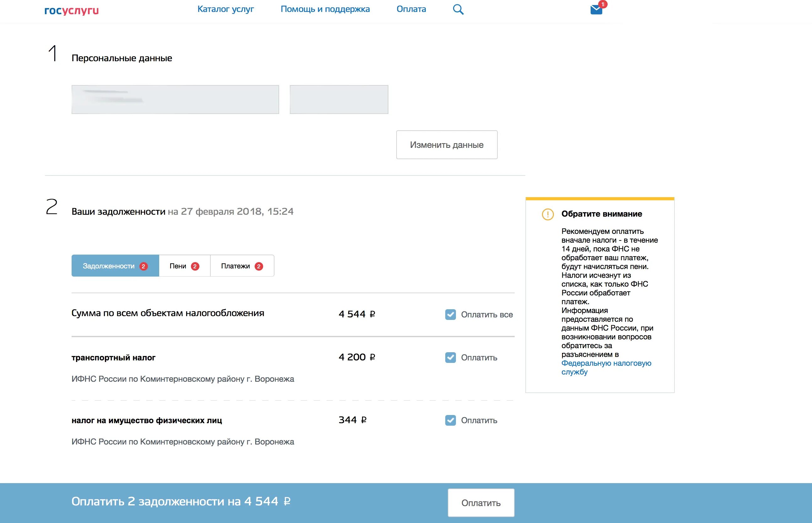Click the second smaller personal data field
The width and height of the screenshot is (812, 523).
(x=339, y=100)
